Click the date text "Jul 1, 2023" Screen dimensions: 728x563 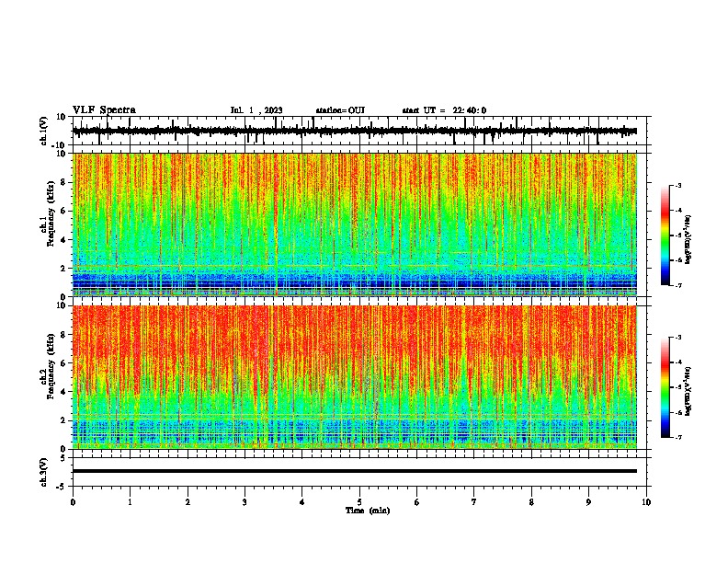click(x=256, y=110)
